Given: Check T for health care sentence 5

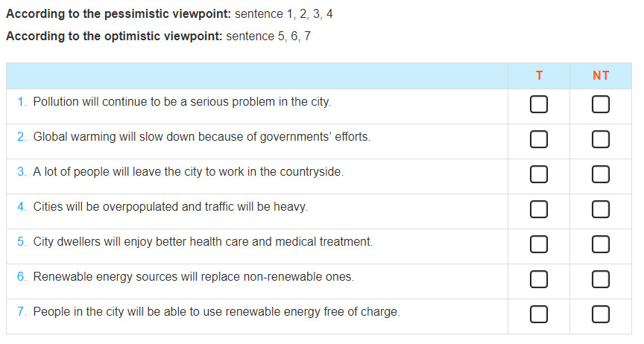Looking at the screenshot, I should (x=538, y=244).
